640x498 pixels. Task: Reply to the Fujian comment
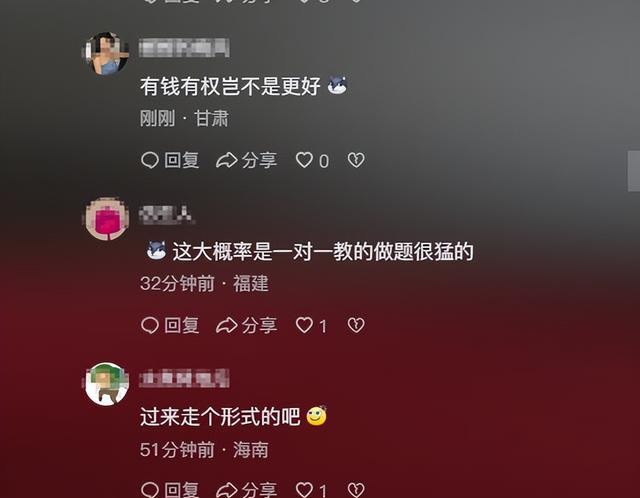[x=170, y=325]
